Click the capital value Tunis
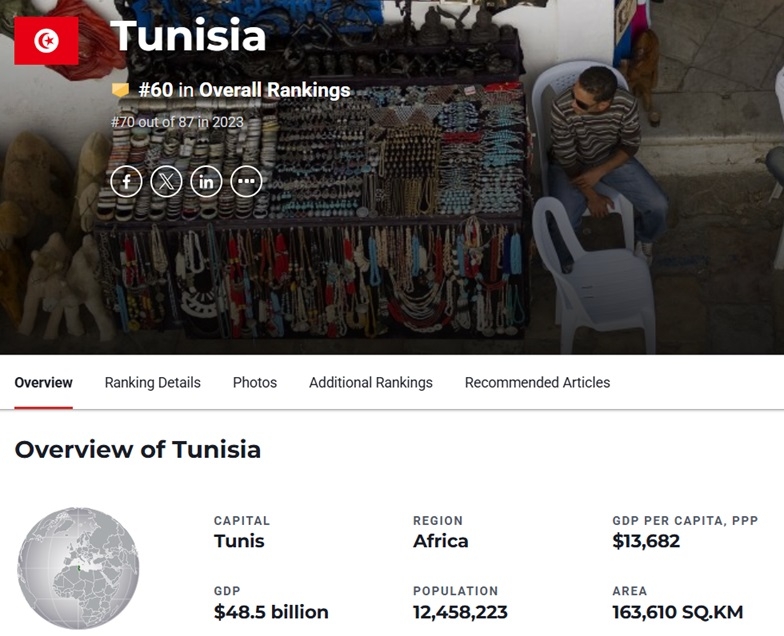This screenshot has height=636, width=784. point(239,541)
